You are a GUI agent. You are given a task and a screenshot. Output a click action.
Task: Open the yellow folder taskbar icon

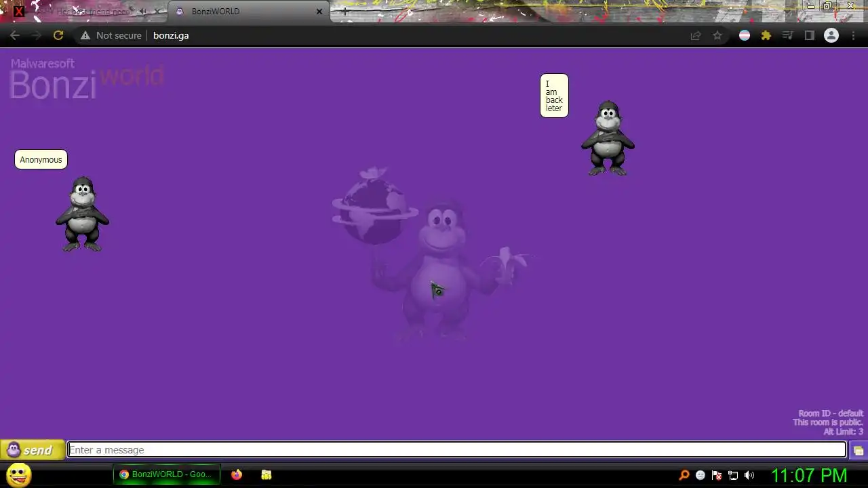tap(267, 474)
